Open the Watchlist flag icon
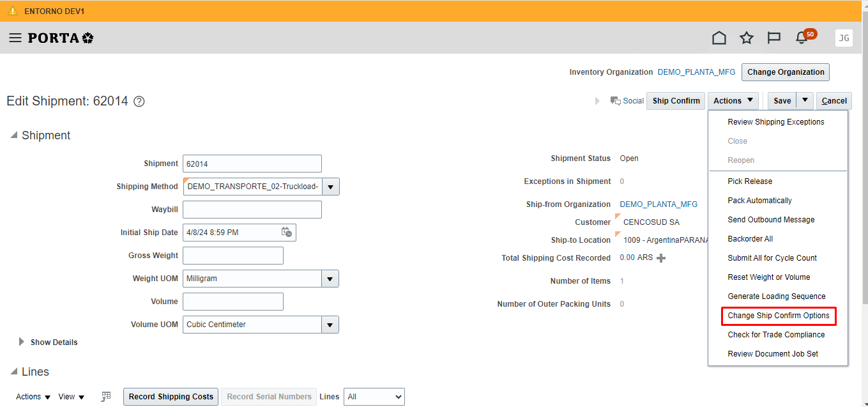Viewport: 868px width, 407px height. (774, 38)
